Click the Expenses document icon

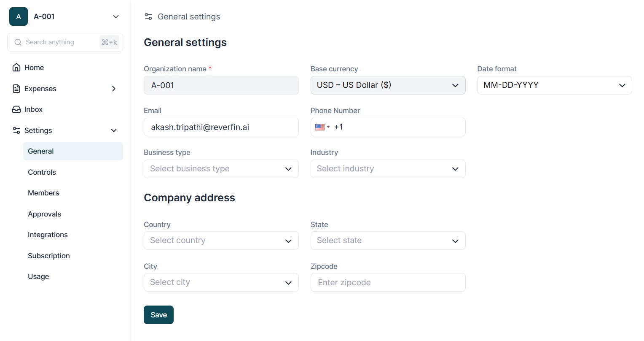click(16, 89)
